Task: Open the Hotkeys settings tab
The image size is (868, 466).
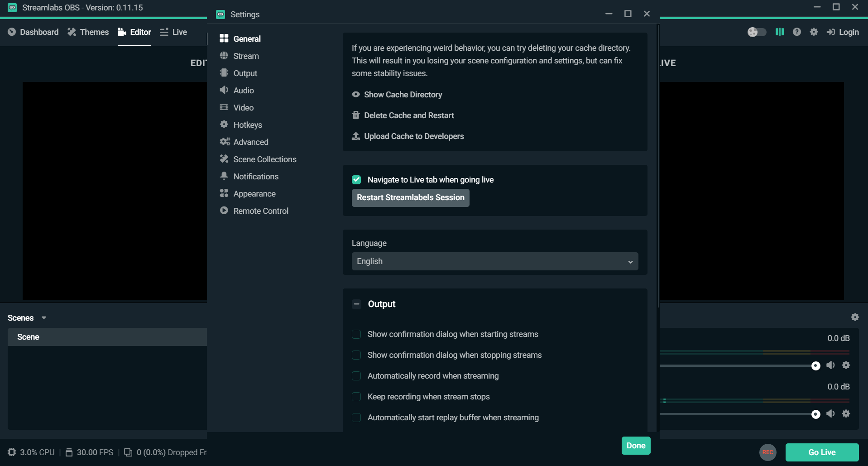Action: coord(247,125)
